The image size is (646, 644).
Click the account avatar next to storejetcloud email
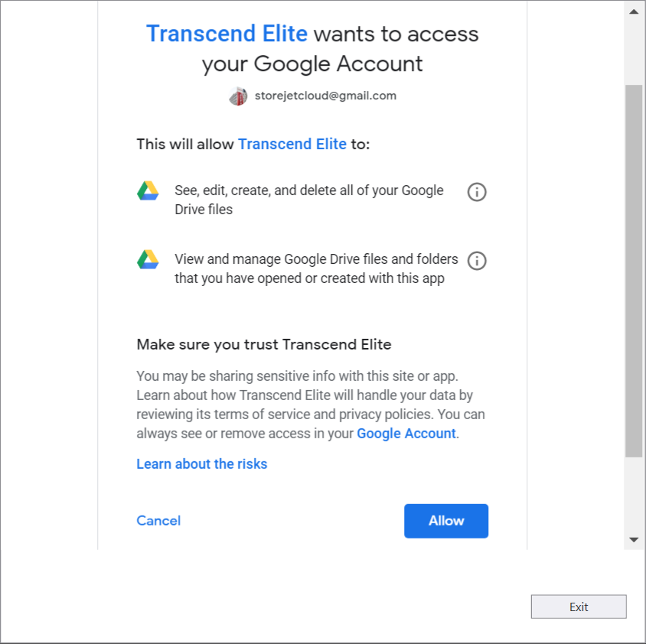click(238, 96)
